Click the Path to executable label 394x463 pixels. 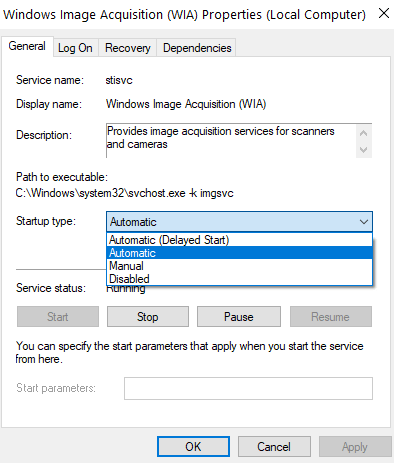(x=62, y=177)
